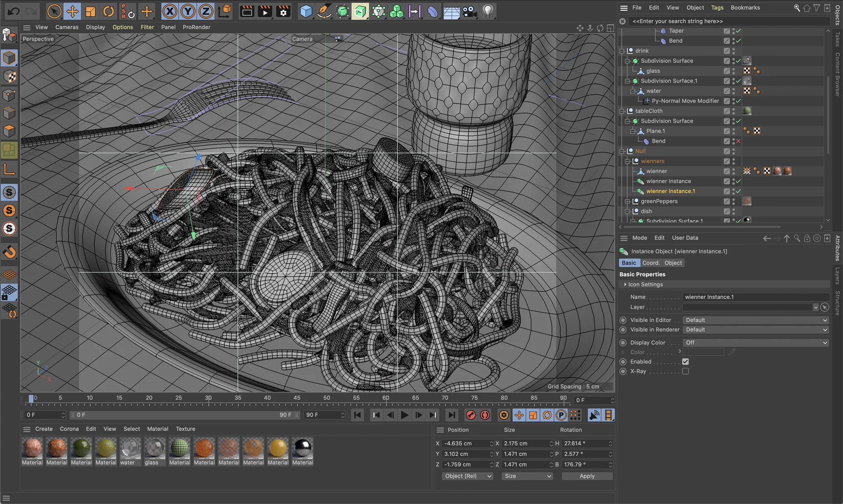Viewport: 843px width, 504px height.
Task: Click the Render to Picture Viewer icon
Action: (x=265, y=11)
